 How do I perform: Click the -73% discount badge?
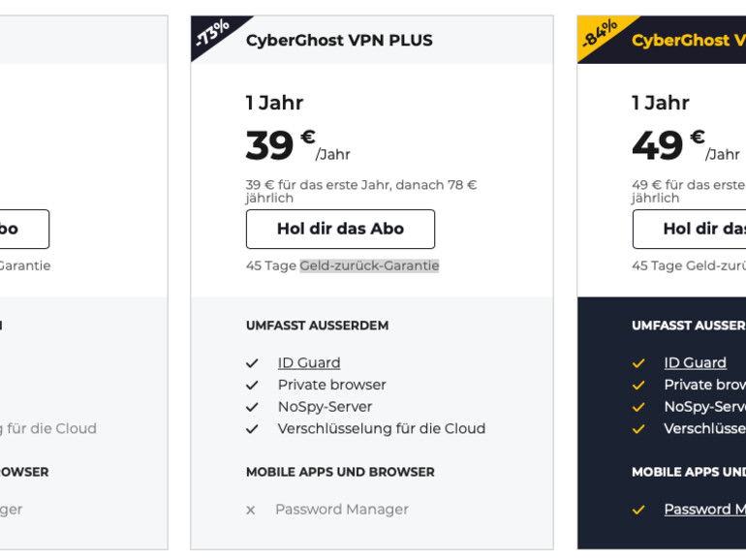click(211, 33)
